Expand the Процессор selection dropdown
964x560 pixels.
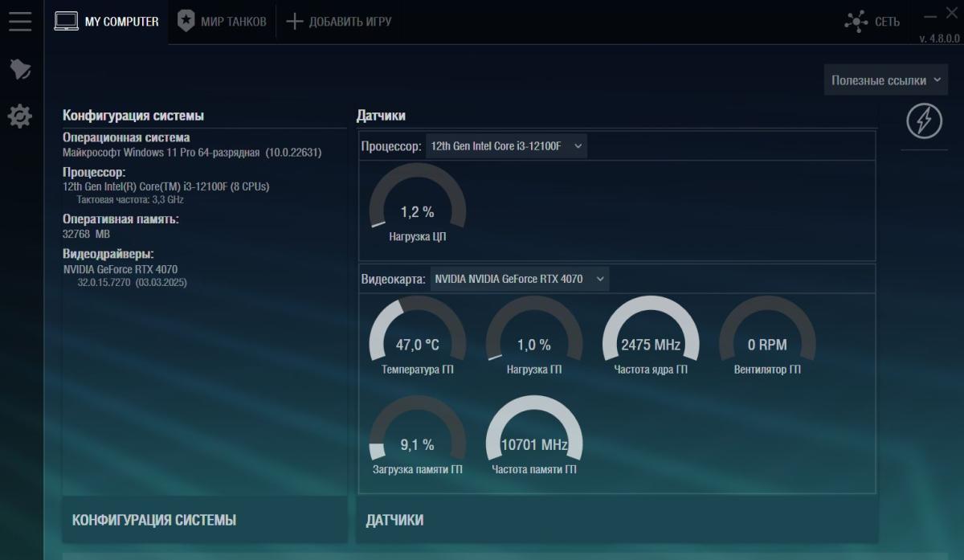pos(506,146)
